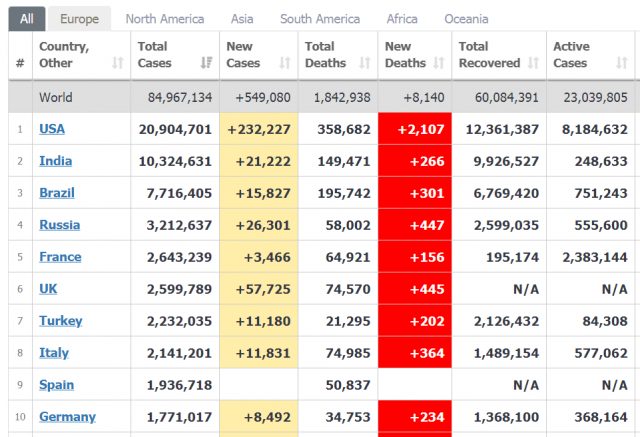Click Italy new deaths +364 cell
640x437 pixels.
pyautogui.click(x=415, y=353)
